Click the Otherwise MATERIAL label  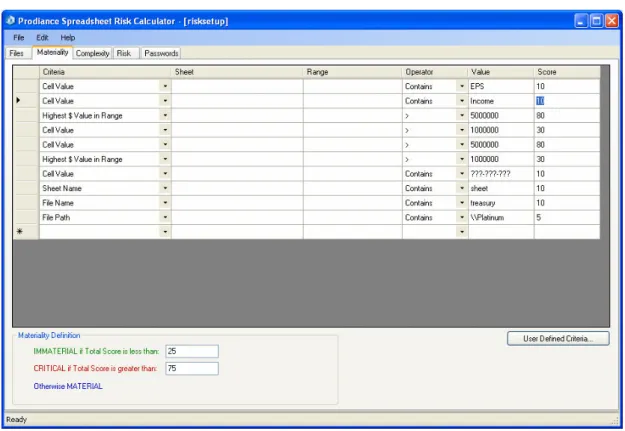tap(68, 386)
